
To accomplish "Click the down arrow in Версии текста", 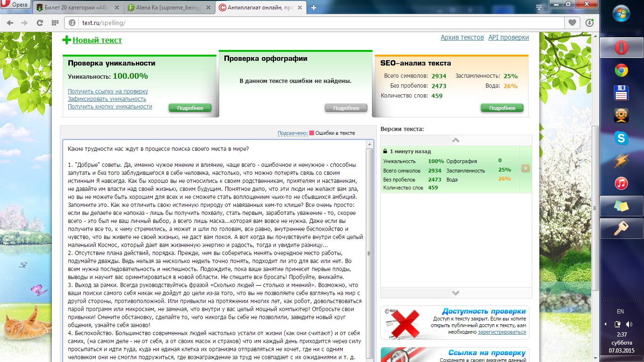I will pyautogui.click(x=455, y=293).
